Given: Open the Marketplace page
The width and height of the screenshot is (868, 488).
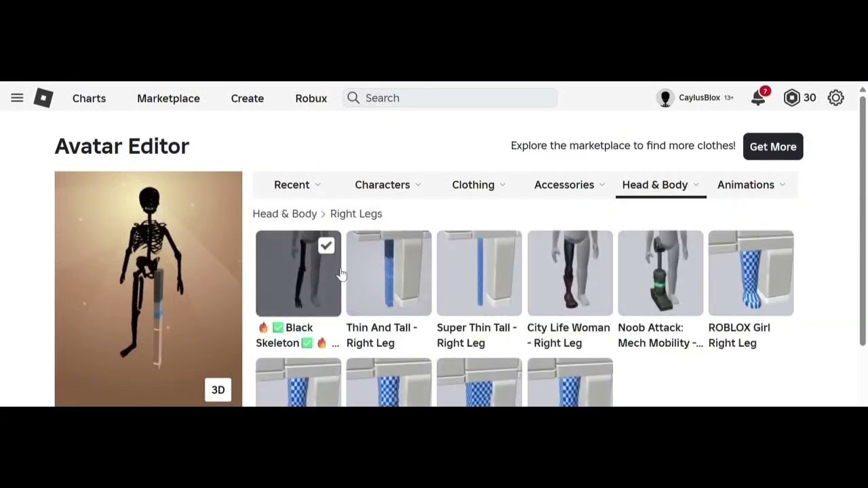Looking at the screenshot, I should [x=168, y=98].
